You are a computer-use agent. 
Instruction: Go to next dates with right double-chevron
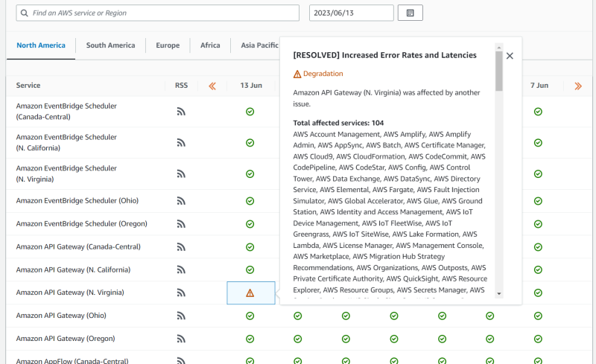578,86
